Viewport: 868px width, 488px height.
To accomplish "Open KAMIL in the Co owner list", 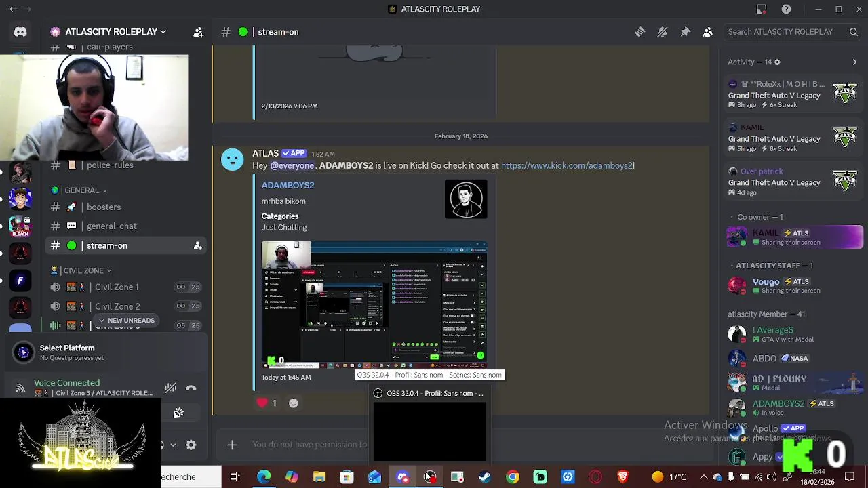I will click(x=793, y=237).
